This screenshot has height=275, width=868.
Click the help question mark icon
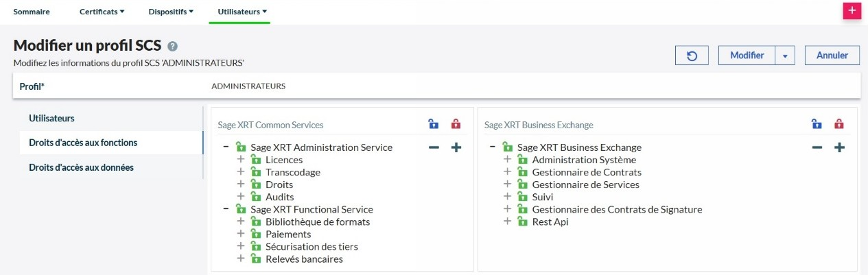tap(173, 47)
